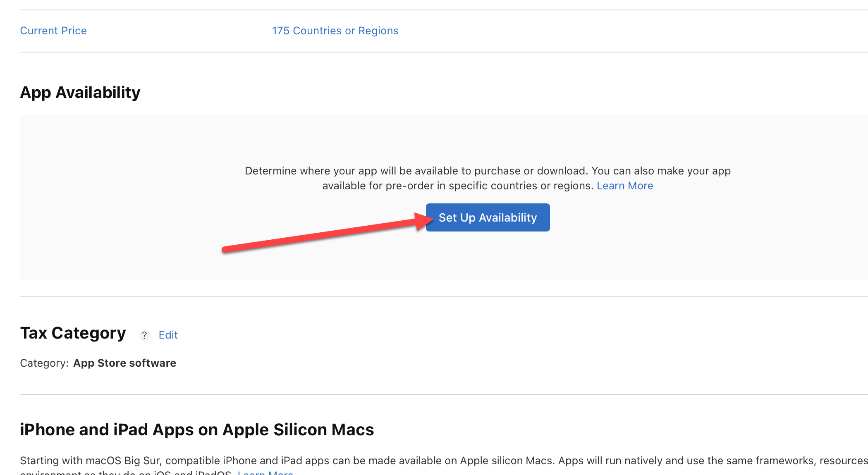Click Edit next to Tax Category
868x475 pixels.
point(168,335)
